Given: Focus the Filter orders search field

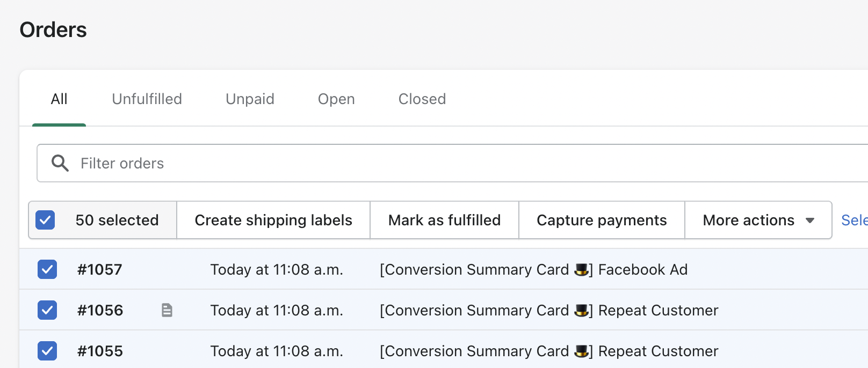Looking at the screenshot, I should [430, 163].
